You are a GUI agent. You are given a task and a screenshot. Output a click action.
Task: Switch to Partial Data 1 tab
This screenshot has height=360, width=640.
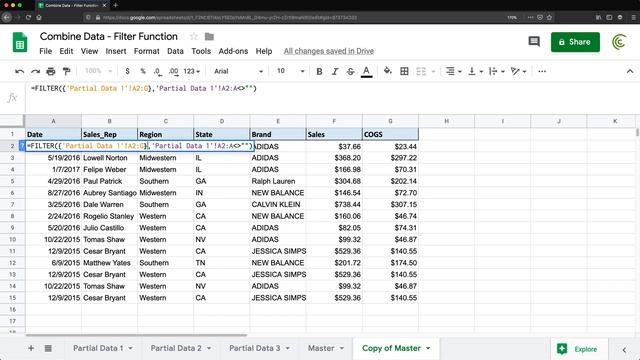98,348
